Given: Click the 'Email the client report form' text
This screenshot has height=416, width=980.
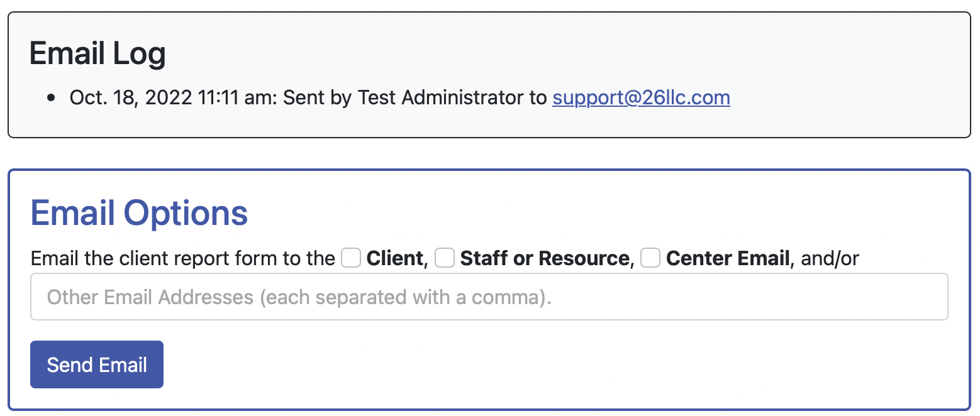Looking at the screenshot, I should [182, 258].
